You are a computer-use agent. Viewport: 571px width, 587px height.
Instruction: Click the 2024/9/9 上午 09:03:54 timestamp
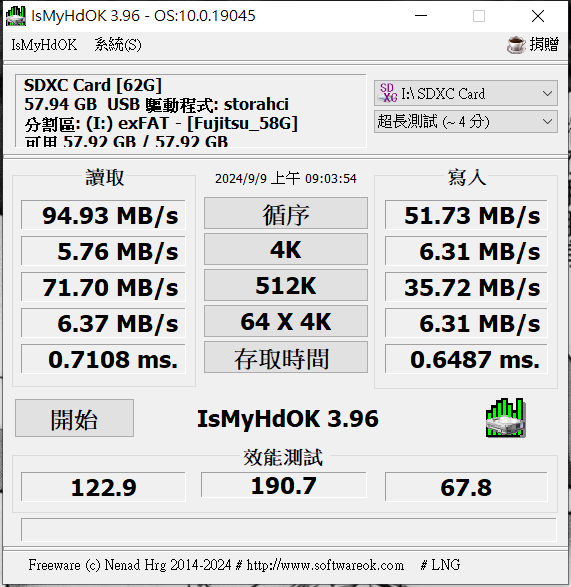point(286,178)
